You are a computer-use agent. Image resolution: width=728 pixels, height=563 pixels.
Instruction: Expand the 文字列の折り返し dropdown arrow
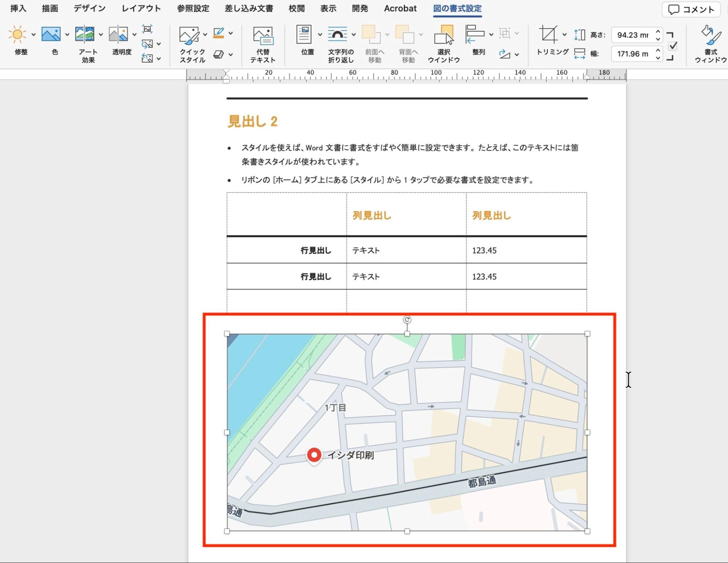(354, 35)
